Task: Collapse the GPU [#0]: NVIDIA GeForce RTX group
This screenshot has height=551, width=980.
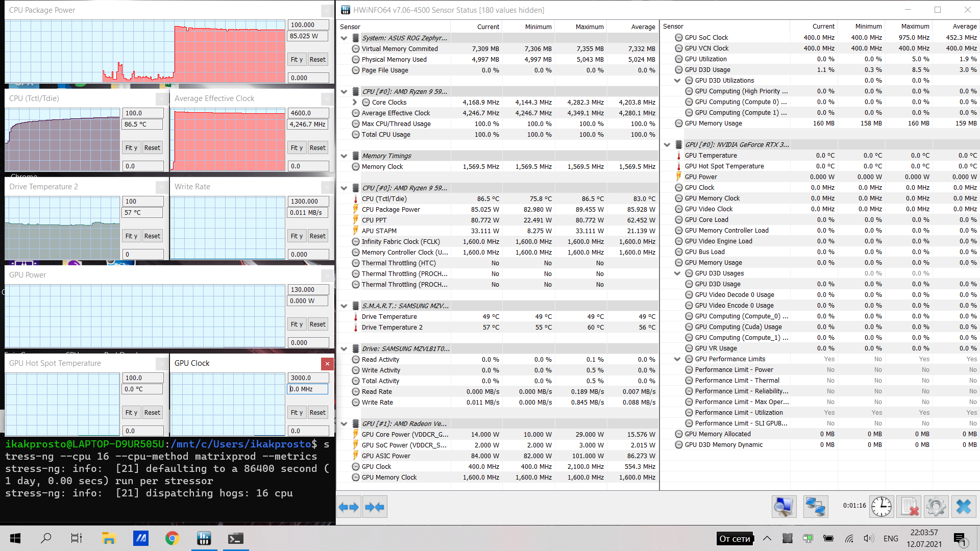Action: (x=667, y=145)
